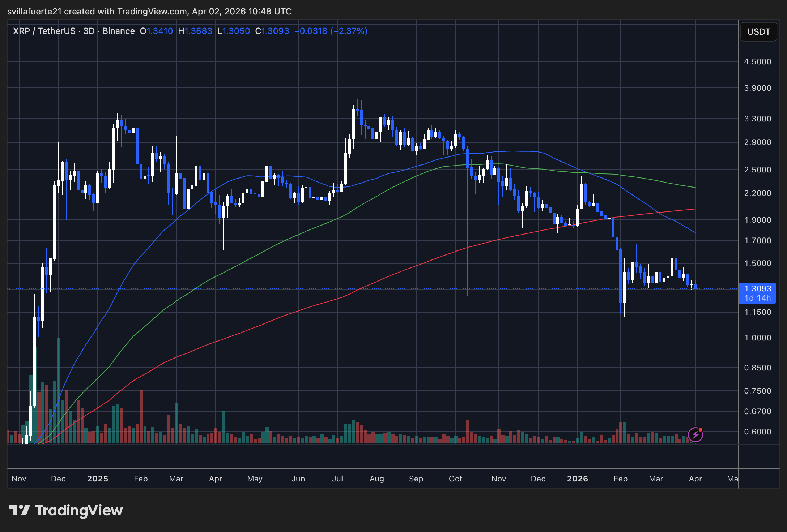The image size is (787, 532).
Task: Click the −0.0318 (−2.37%) change value
Action: tap(331, 31)
